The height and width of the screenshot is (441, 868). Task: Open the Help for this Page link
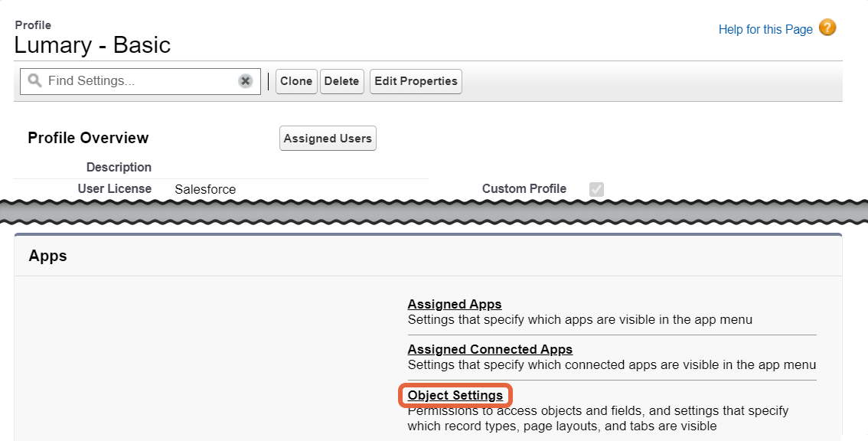(x=765, y=29)
